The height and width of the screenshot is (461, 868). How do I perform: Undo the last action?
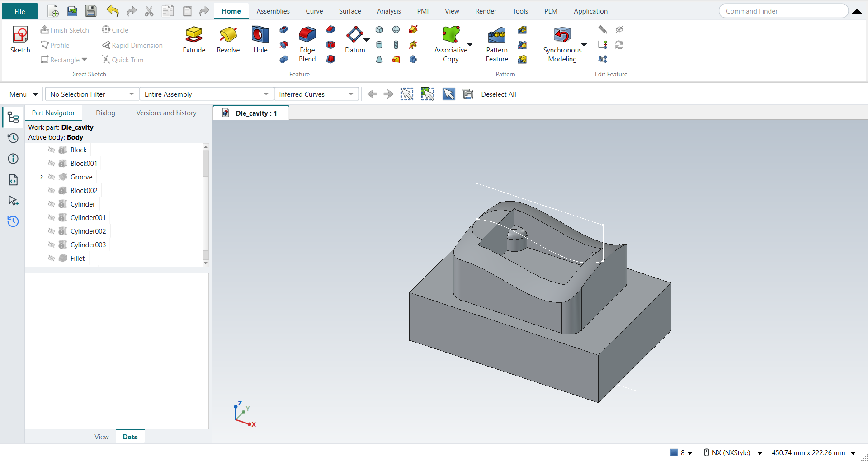(x=113, y=11)
